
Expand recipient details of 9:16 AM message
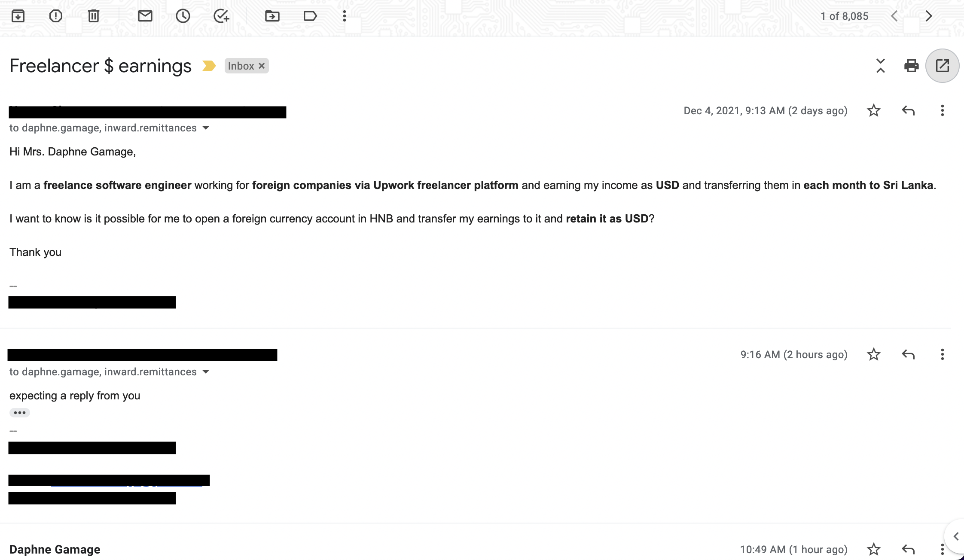[x=206, y=372]
